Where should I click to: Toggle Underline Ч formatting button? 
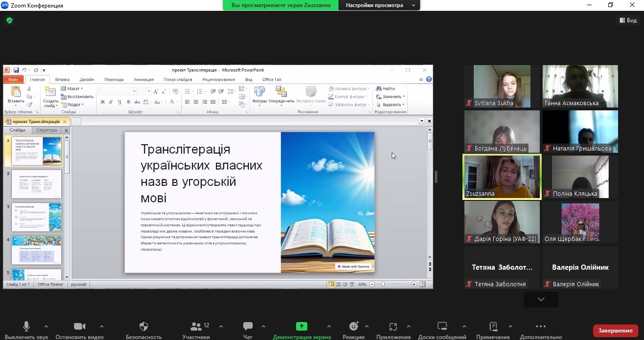[x=120, y=102]
